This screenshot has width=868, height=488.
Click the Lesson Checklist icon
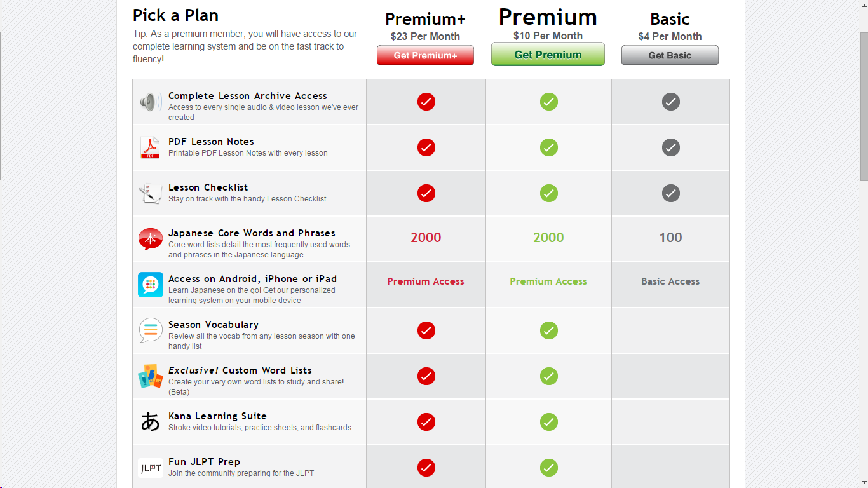click(x=150, y=193)
